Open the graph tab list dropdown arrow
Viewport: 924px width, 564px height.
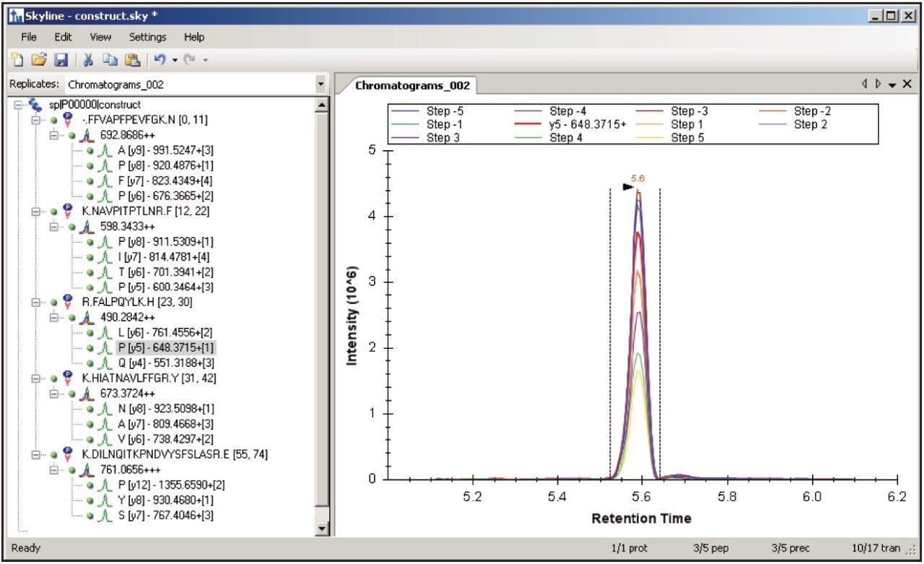pos(892,85)
